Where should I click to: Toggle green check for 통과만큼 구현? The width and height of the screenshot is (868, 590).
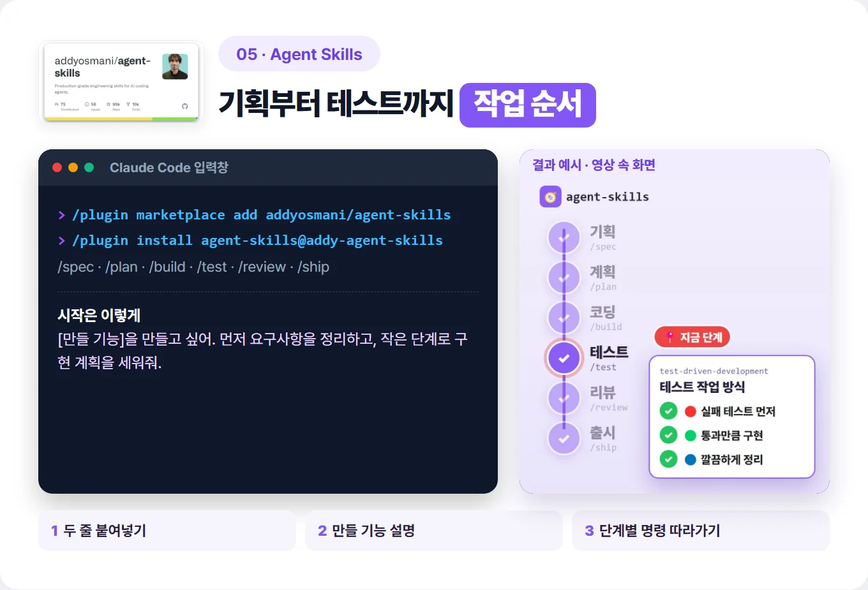[668, 435]
